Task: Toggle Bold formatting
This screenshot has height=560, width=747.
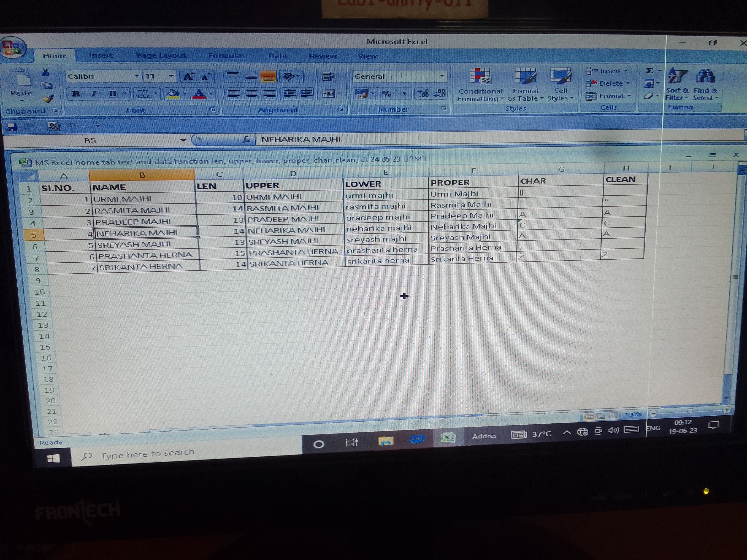Action: pyautogui.click(x=76, y=94)
